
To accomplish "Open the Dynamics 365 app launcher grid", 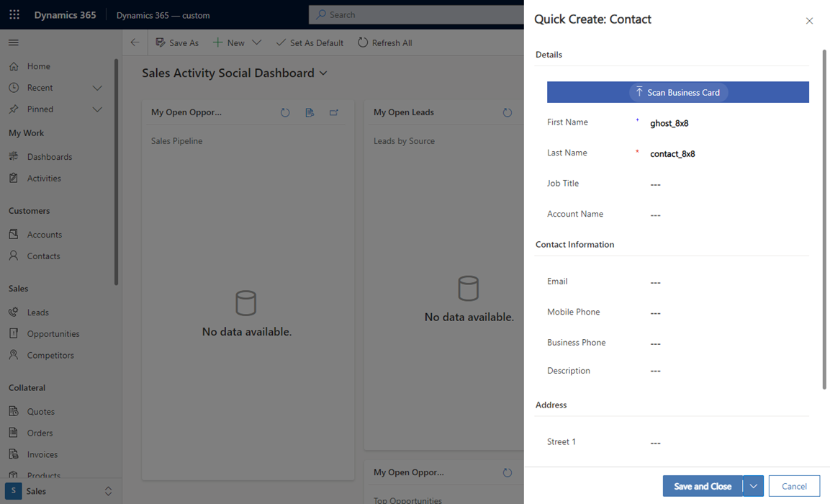I will pyautogui.click(x=13, y=14).
